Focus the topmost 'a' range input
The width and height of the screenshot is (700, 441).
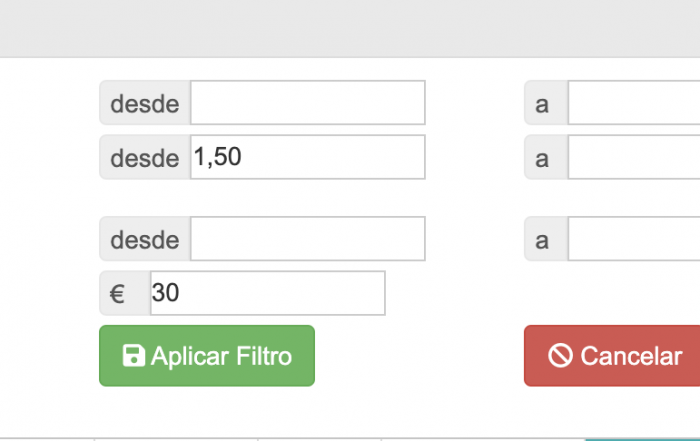click(x=634, y=103)
